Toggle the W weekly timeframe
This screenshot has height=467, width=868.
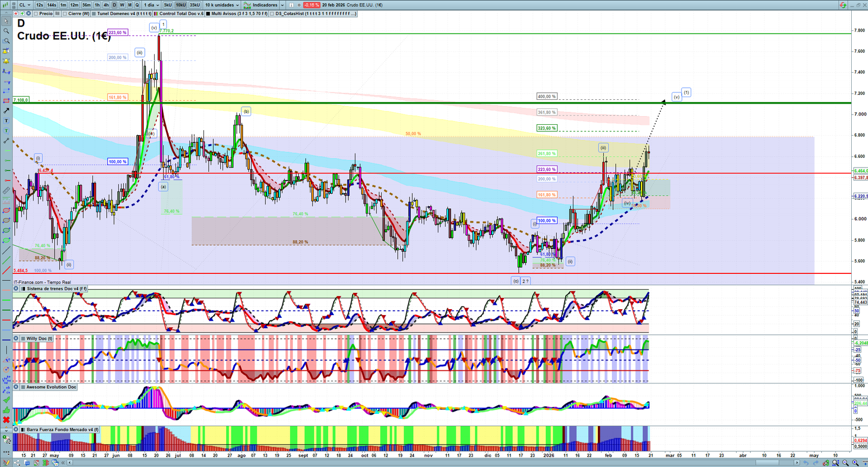point(122,5)
